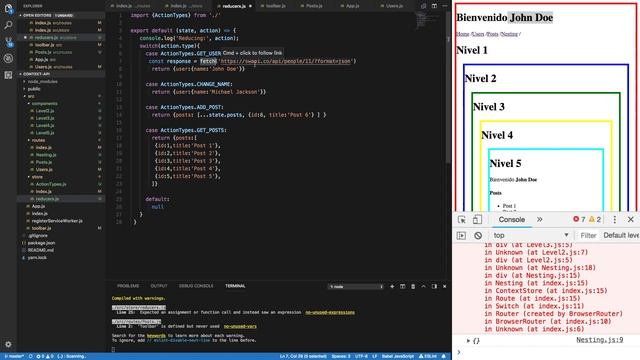Switch to the toolbar.js editor tab
Viewport: 640px width, 360px height.
[276, 6]
